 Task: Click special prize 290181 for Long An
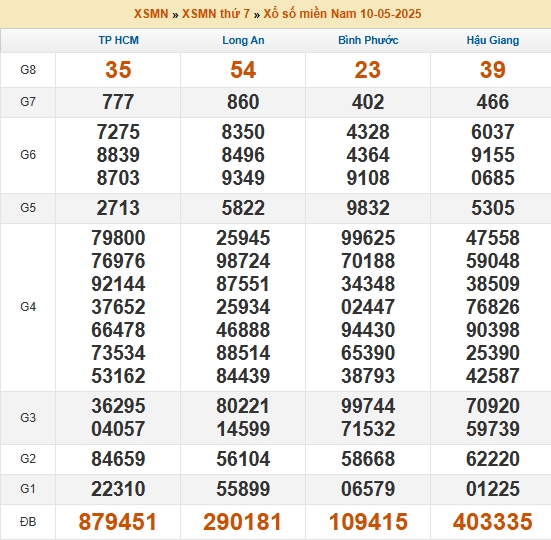242,522
